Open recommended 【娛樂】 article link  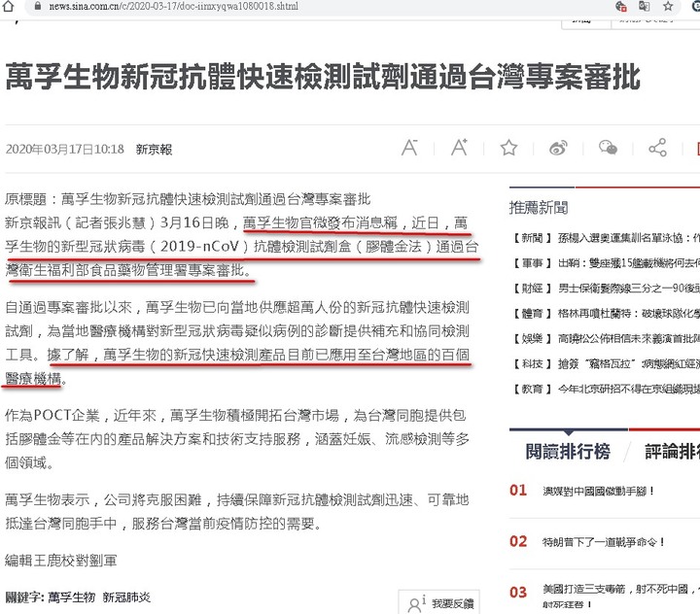[x=606, y=339]
